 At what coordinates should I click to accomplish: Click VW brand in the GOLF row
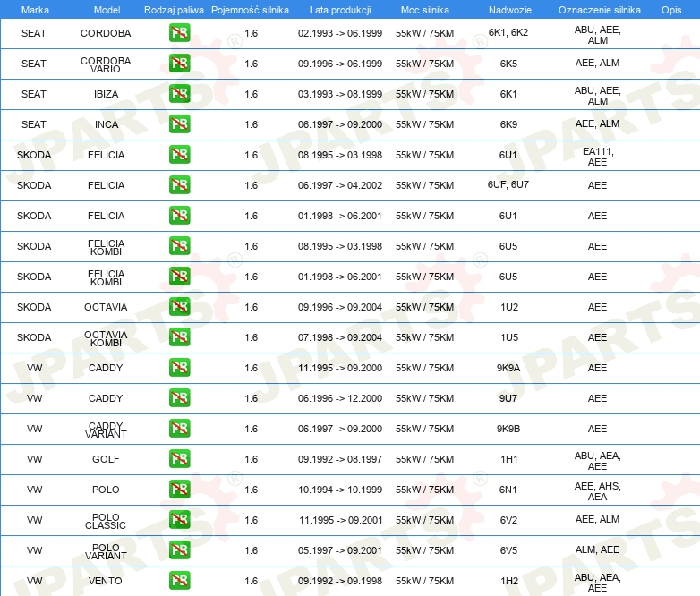[x=34, y=459]
